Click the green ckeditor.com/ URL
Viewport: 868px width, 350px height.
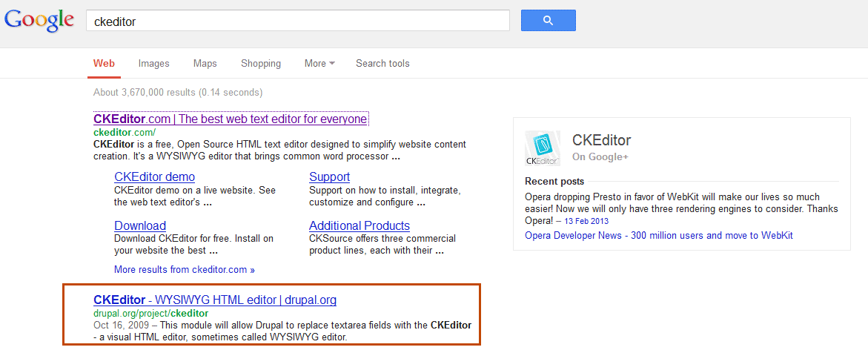pyautogui.click(x=125, y=132)
